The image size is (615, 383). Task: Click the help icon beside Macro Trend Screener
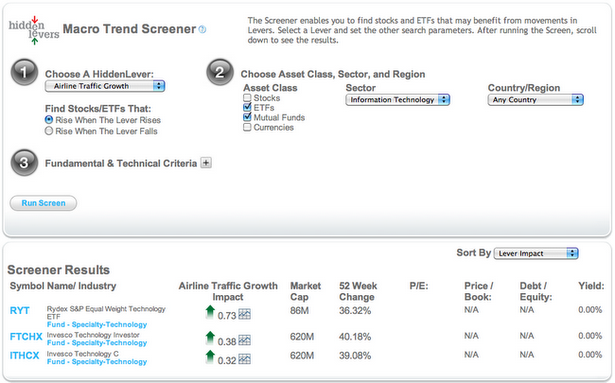[202, 29]
